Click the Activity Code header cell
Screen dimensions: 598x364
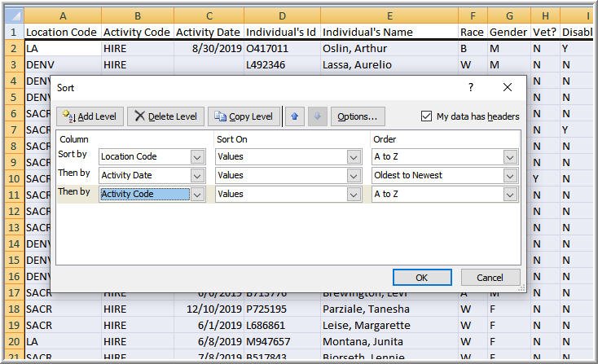(138, 32)
